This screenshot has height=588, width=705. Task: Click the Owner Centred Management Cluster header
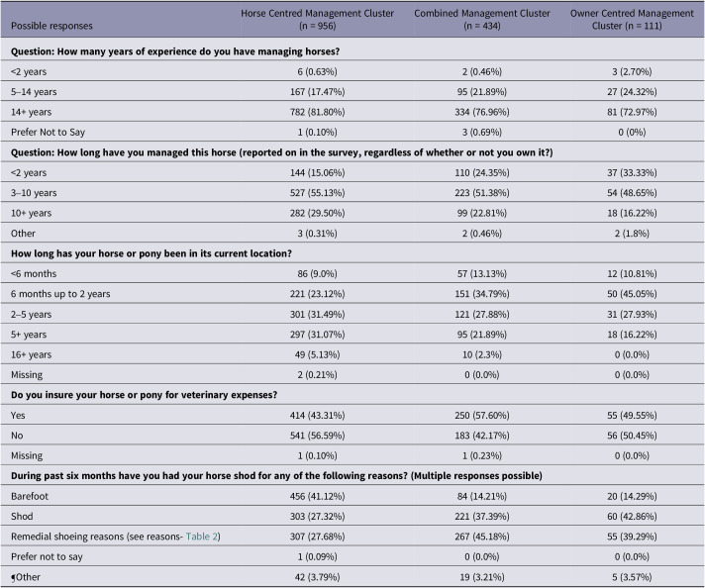pos(632,20)
